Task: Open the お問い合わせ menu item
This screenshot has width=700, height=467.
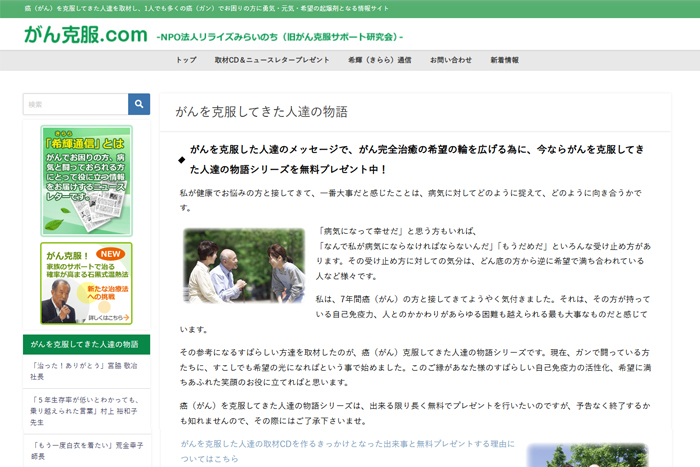Action: point(450,60)
